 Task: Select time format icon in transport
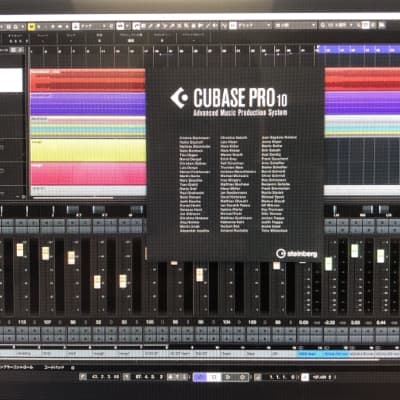tap(257, 377)
